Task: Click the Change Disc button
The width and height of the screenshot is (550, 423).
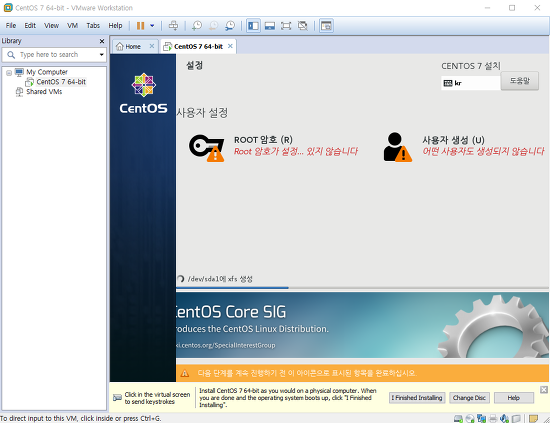Action: click(x=469, y=398)
